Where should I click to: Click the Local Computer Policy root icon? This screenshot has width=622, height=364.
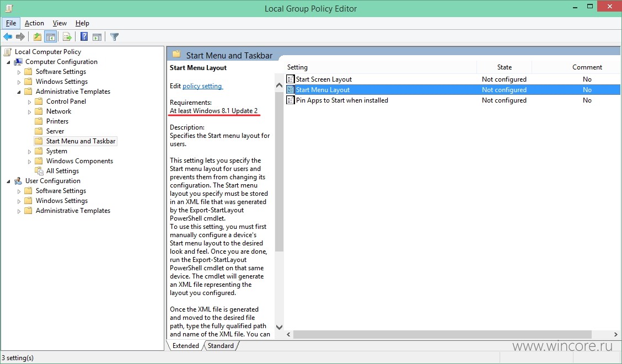coord(8,52)
